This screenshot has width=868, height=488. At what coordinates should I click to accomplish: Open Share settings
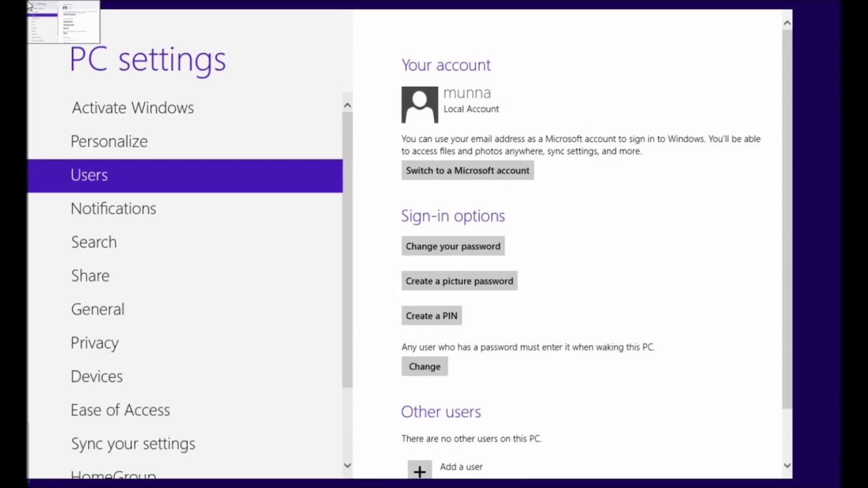(x=90, y=275)
